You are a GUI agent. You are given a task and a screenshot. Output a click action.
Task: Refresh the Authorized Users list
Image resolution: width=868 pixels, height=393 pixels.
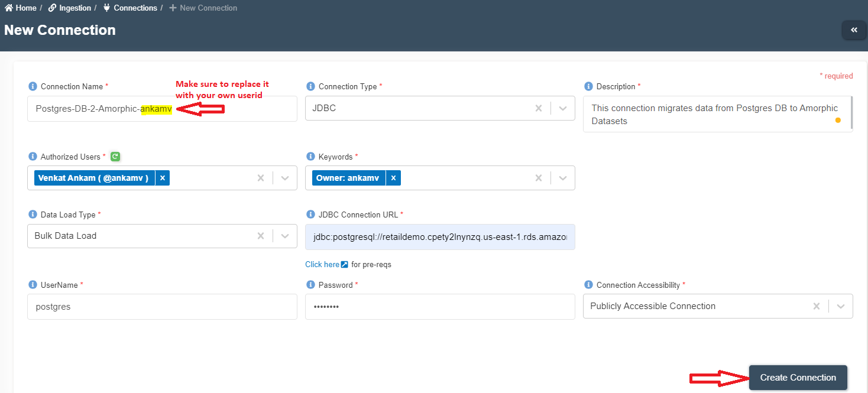115,157
